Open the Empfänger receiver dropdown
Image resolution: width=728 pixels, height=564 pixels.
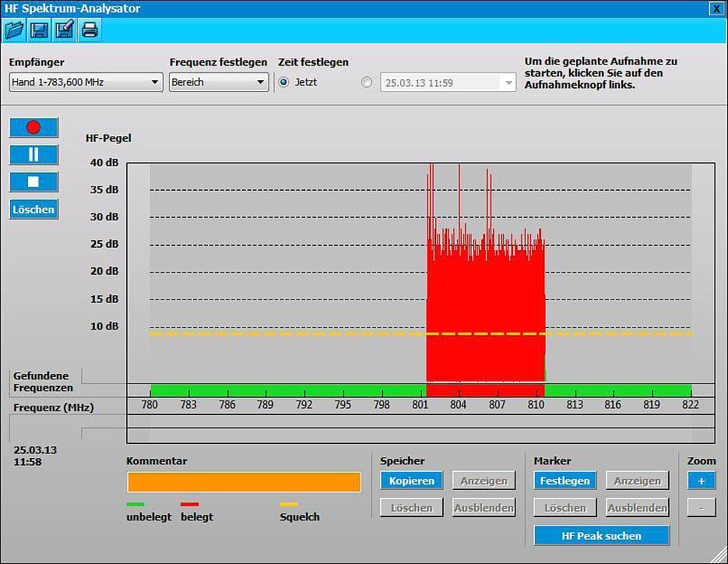[x=86, y=83]
